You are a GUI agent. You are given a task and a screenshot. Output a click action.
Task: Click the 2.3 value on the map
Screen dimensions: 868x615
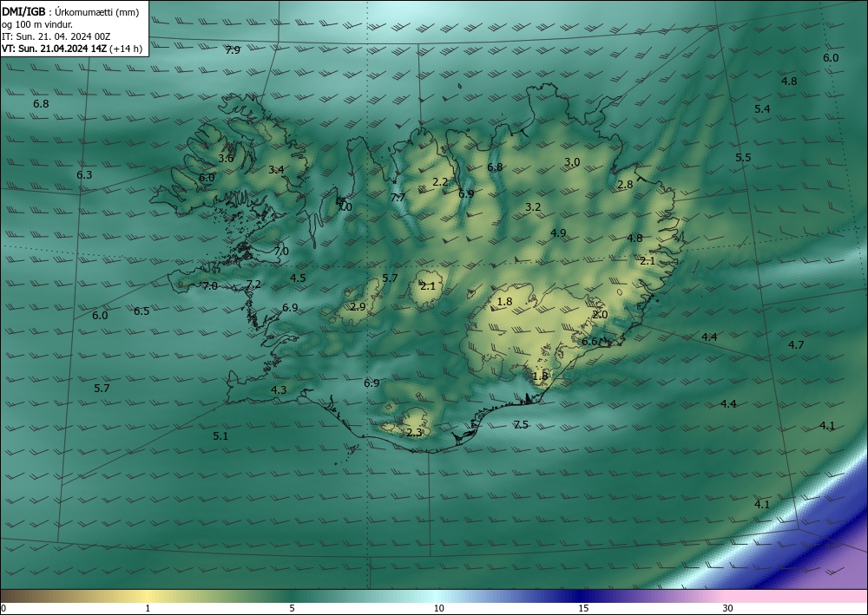(x=414, y=433)
